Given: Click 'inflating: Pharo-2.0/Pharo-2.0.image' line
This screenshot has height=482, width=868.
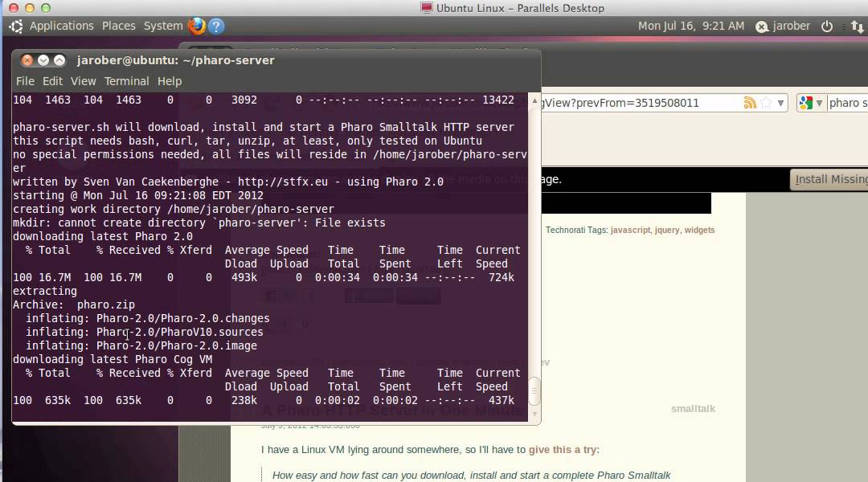Looking at the screenshot, I should [141, 345].
